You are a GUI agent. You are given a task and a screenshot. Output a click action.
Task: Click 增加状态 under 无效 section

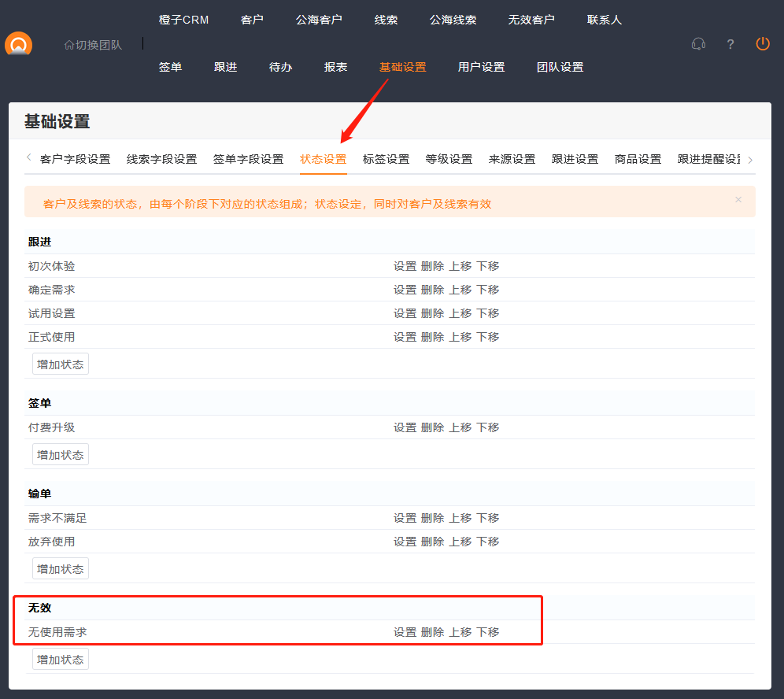61,660
